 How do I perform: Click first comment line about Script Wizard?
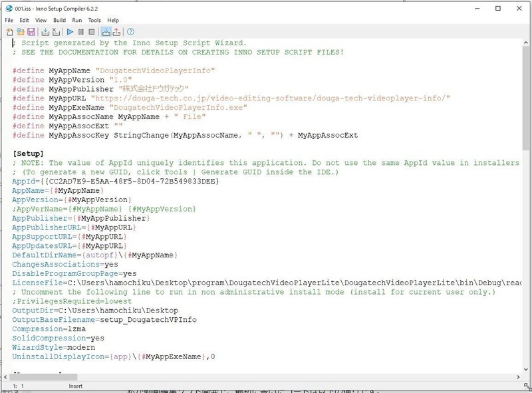(x=130, y=43)
